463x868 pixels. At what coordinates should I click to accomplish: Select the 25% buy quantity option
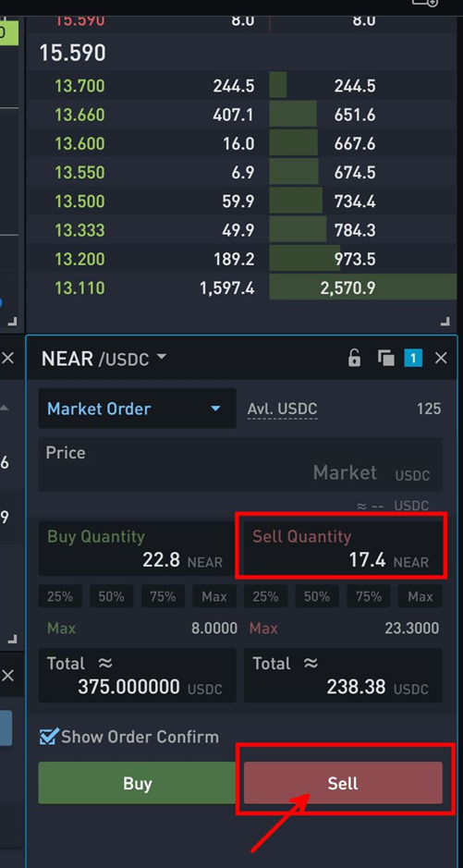click(x=60, y=596)
